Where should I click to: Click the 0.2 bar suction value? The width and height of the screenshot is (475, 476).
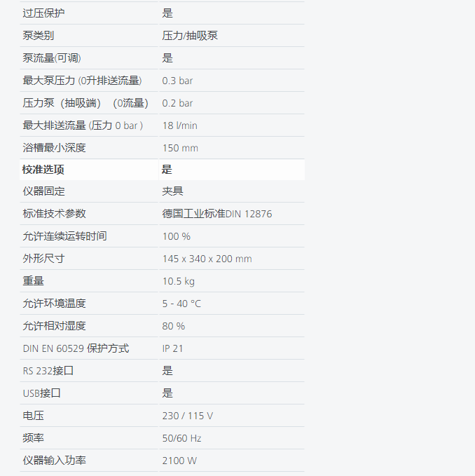[177, 103]
